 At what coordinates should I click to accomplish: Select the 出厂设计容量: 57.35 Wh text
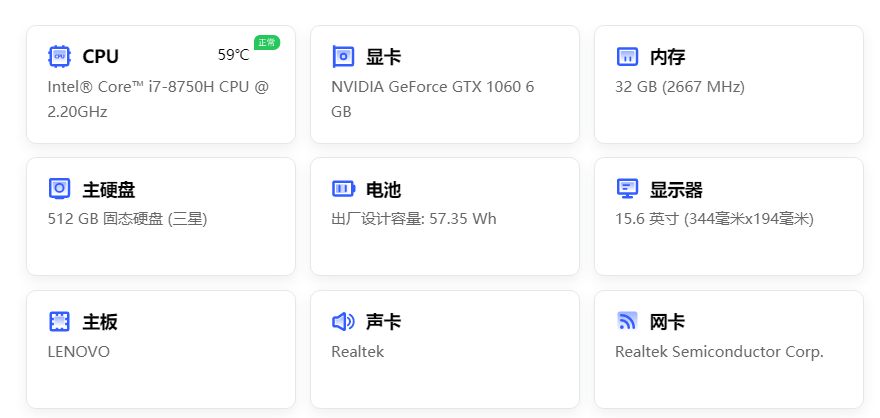click(414, 219)
